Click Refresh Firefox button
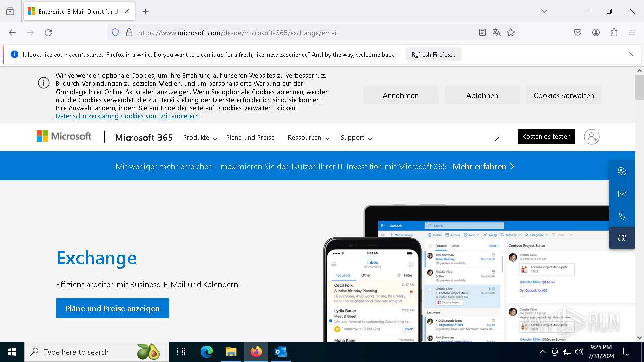The height and width of the screenshot is (362, 644). (x=433, y=54)
